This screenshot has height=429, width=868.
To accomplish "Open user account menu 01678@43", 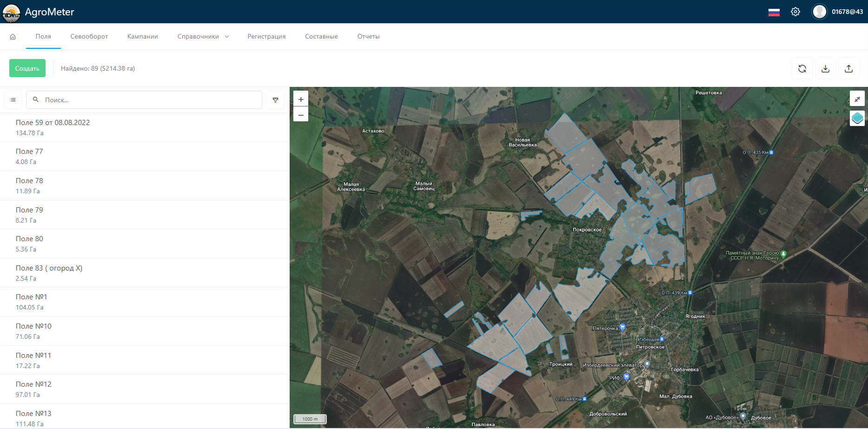I will [x=838, y=12].
